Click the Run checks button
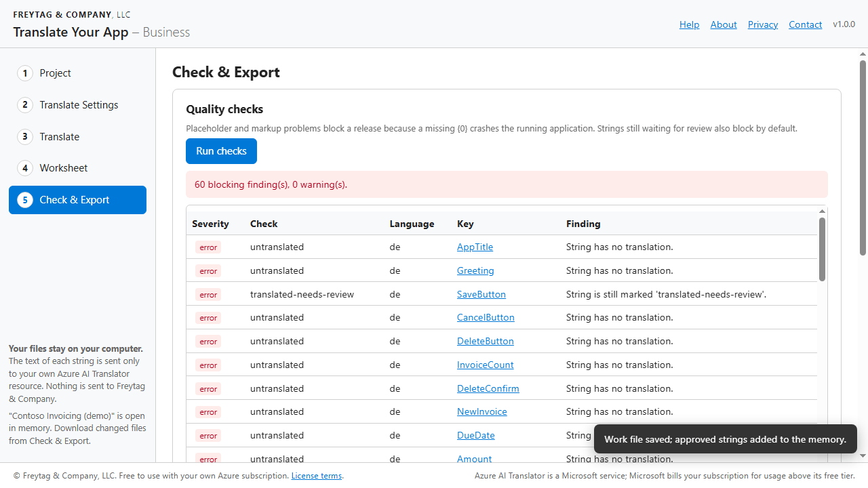 pyautogui.click(x=221, y=151)
